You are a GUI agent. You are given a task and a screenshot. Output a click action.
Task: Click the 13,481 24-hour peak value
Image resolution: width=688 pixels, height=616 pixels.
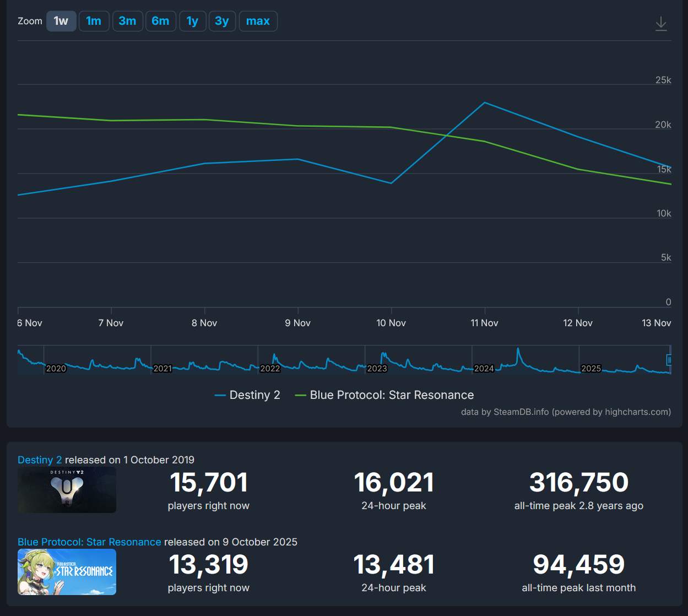click(x=394, y=564)
